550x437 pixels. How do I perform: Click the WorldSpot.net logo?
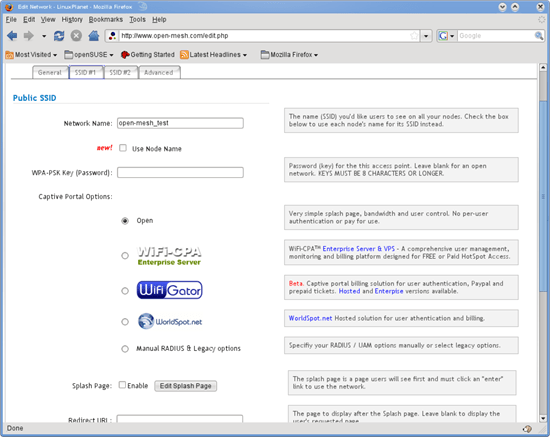click(x=170, y=321)
